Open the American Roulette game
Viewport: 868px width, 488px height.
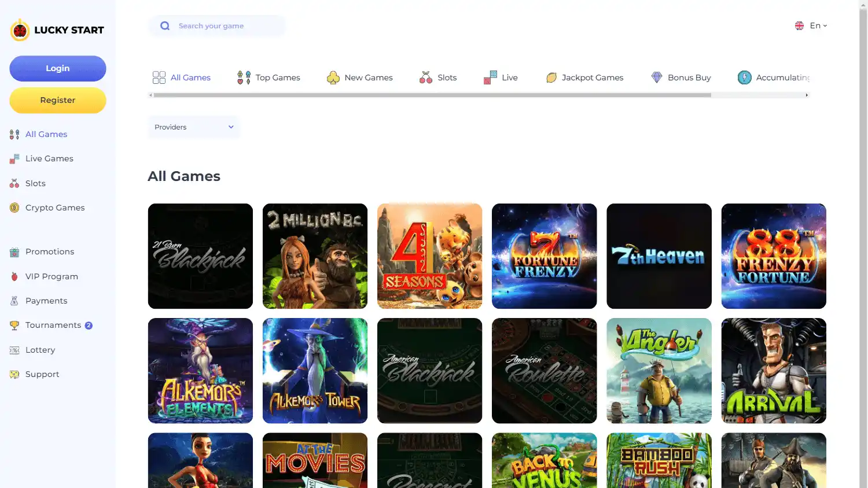click(544, 371)
